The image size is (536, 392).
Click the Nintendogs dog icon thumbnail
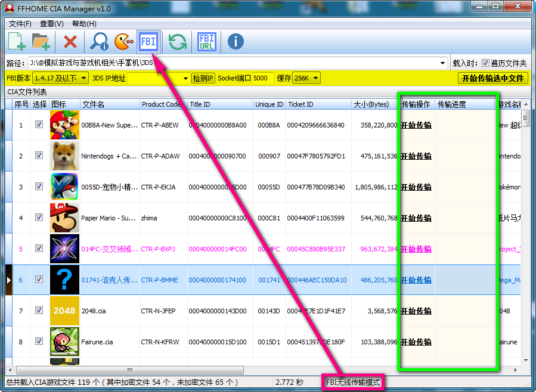tap(64, 155)
